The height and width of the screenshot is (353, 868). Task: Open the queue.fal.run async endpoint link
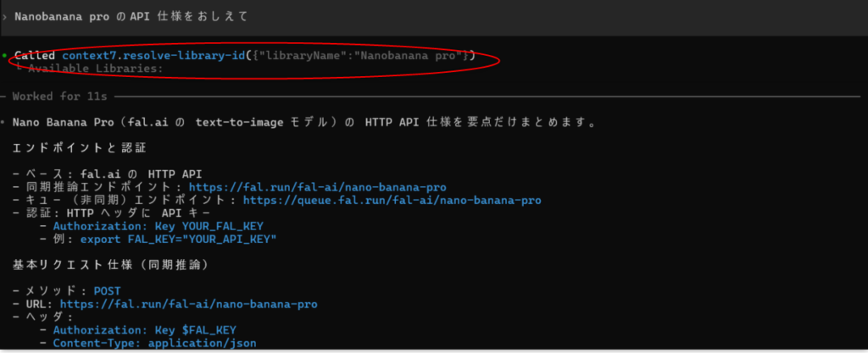[392, 201]
